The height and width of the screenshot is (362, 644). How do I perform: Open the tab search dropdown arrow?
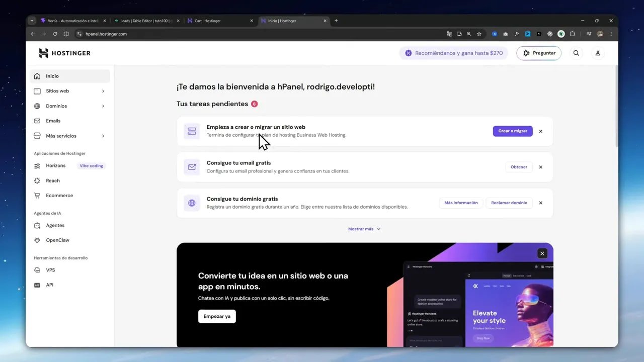tap(32, 21)
